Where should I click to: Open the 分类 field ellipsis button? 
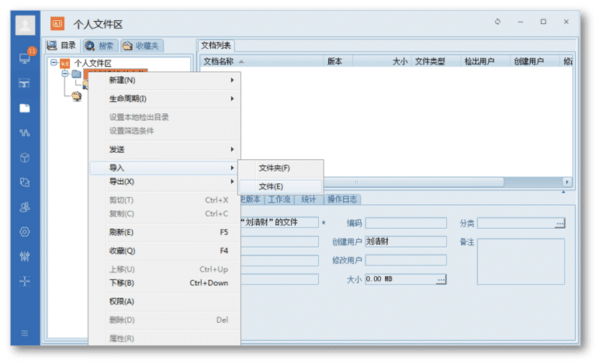tap(559, 224)
